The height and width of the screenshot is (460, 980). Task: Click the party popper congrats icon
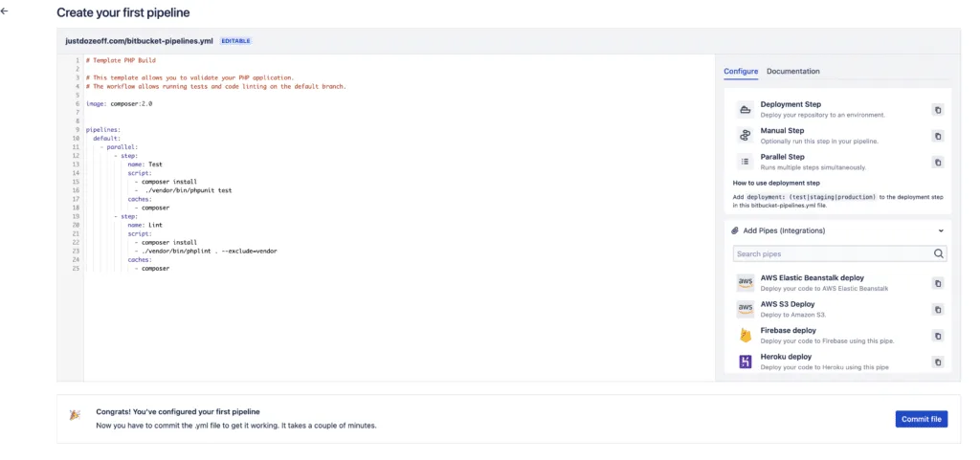(75, 415)
